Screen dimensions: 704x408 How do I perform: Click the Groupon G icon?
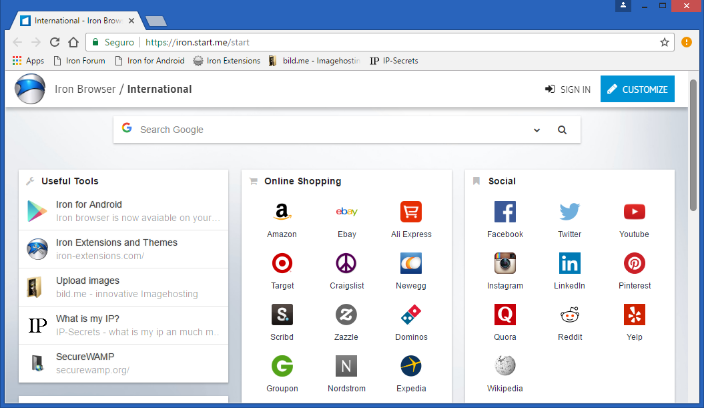pos(282,366)
